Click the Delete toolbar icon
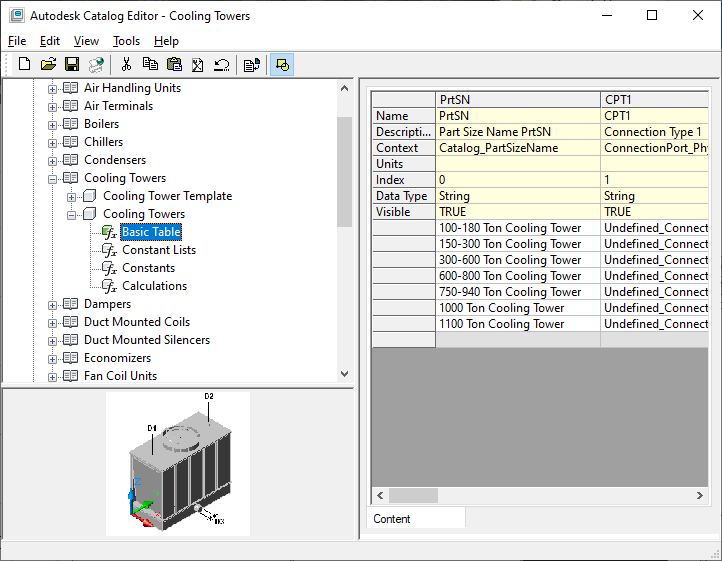Screen dimensions: 722x561 [x=198, y=64]
